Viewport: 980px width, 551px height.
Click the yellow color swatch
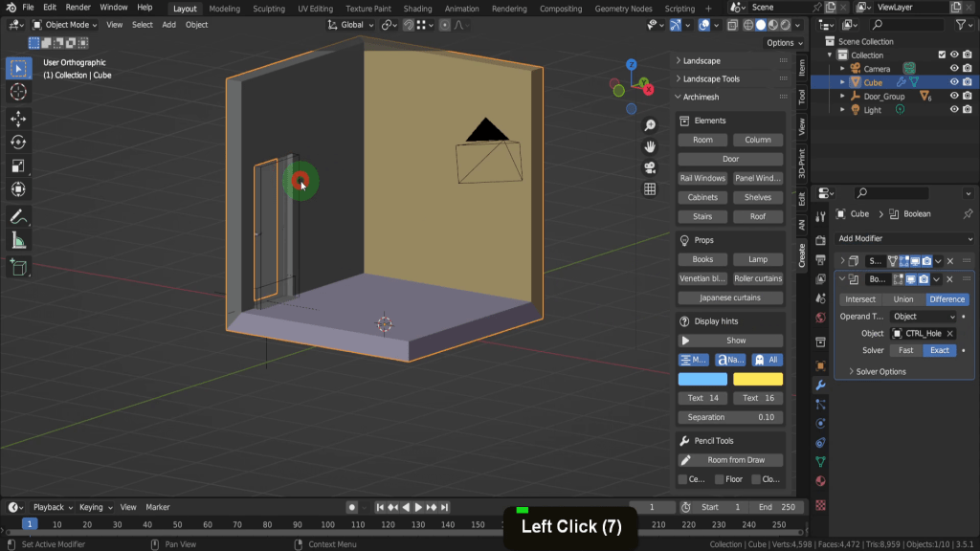pos(757,379)
